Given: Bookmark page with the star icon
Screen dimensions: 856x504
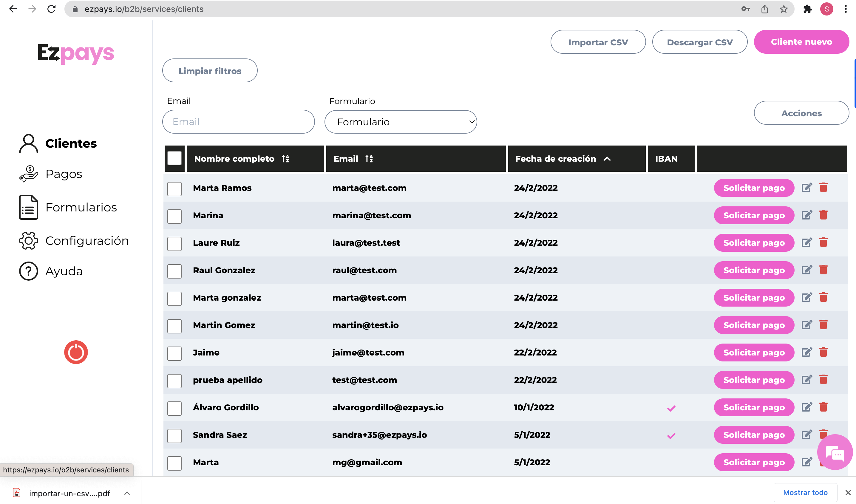Looking at the screenshot, I should pyautogui.click(x=784, y=9).
